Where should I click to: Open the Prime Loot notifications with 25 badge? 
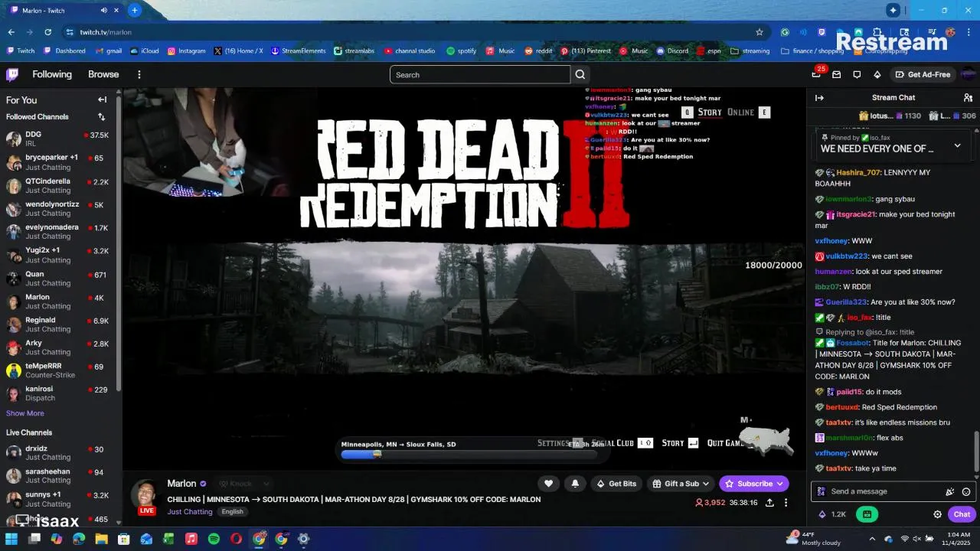pyautogui.click(x=816, y=74)
